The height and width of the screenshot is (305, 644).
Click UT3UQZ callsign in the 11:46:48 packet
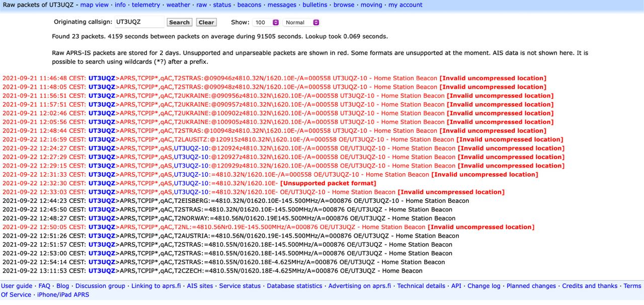point(102,79)
